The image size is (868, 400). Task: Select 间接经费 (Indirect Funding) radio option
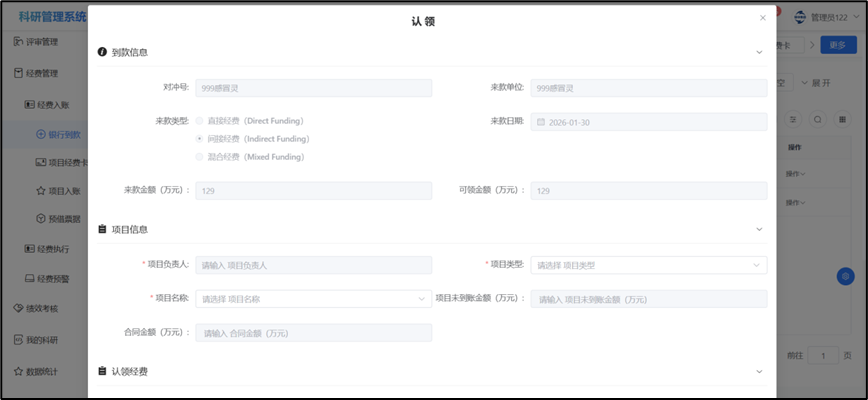tap(200, 139)
